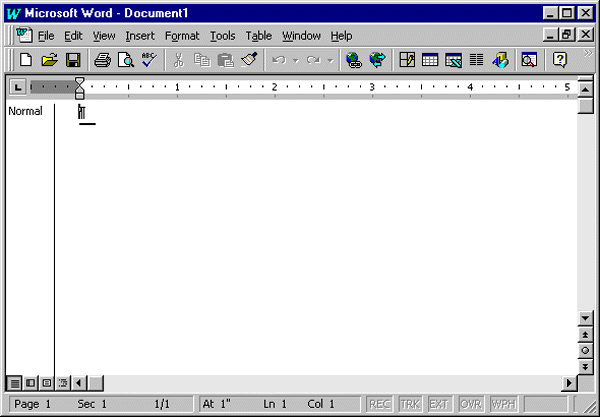Open the Redo history dropdown arrow
The height and width of the screenshot is (417, 600).
coord(330,60)
